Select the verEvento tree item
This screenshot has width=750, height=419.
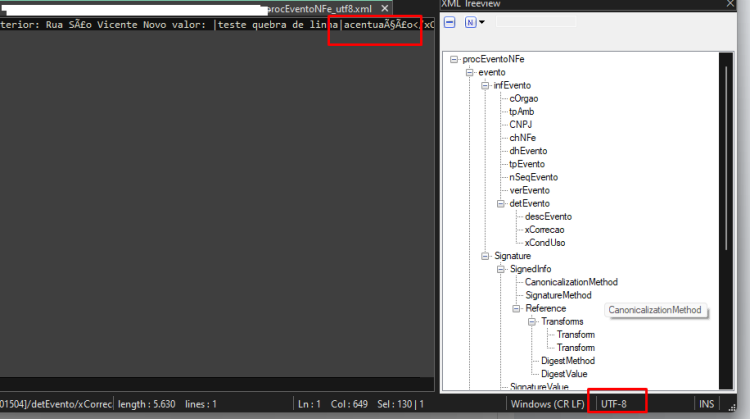pyautogui.click(x=529, y=190)
